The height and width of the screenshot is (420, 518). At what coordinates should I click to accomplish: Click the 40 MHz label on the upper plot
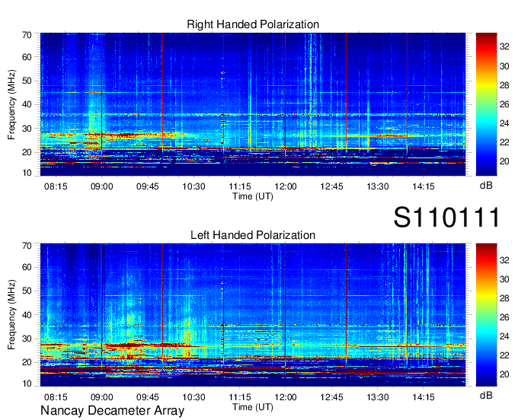click(x=27, y=104)
